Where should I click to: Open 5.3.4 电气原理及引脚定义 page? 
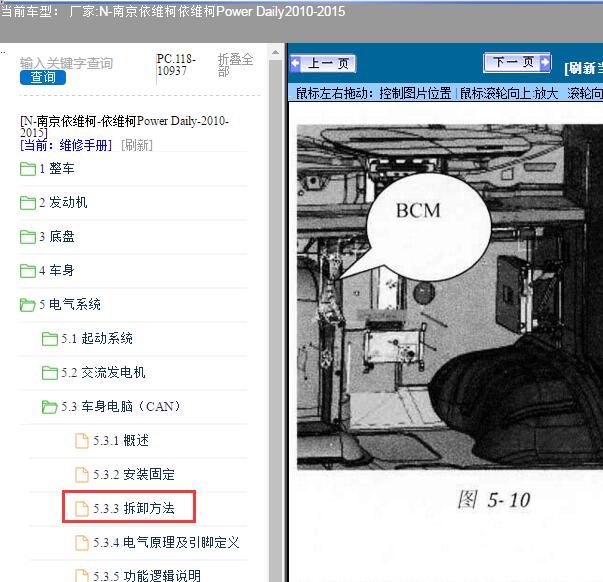coord(166,542)
